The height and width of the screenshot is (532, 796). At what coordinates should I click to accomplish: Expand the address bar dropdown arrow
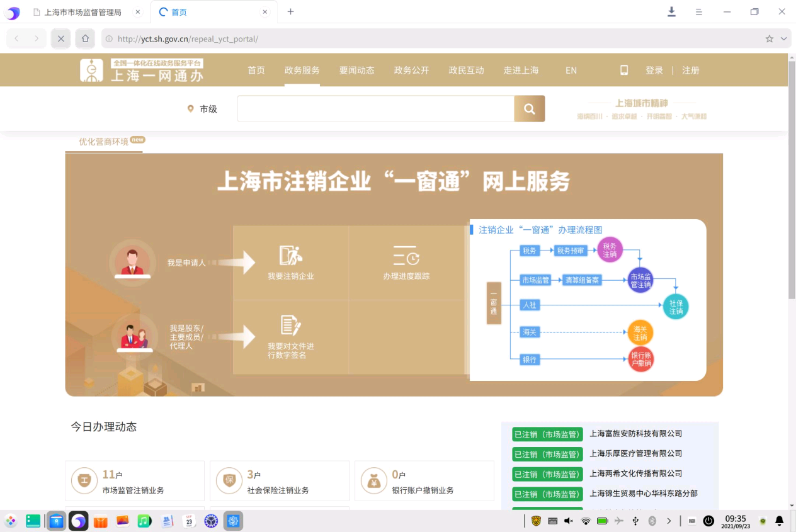click(784, 39)
